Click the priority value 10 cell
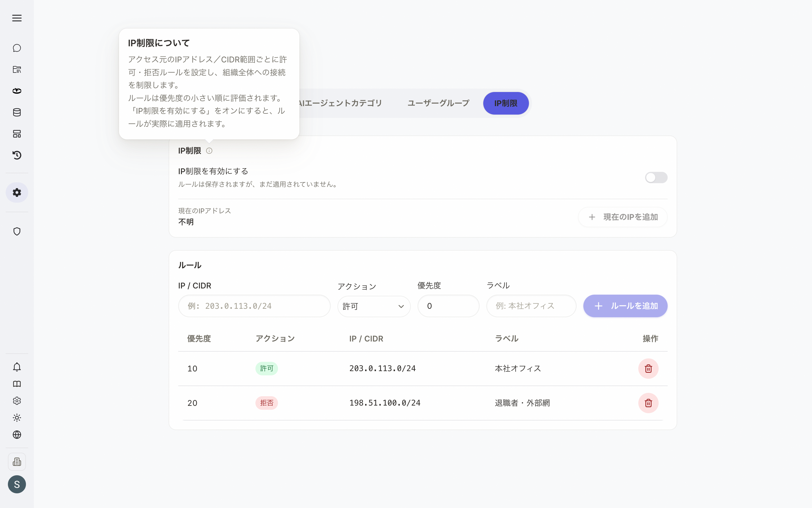 click(192, 369)
